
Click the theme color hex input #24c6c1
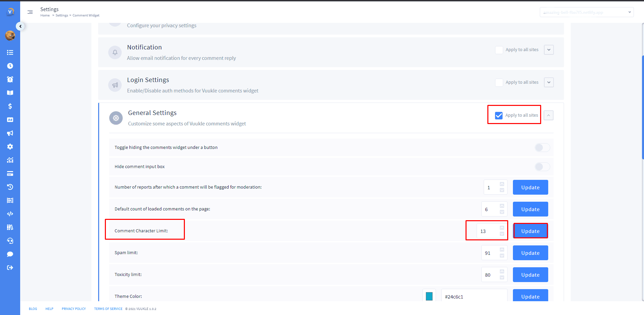474,296
